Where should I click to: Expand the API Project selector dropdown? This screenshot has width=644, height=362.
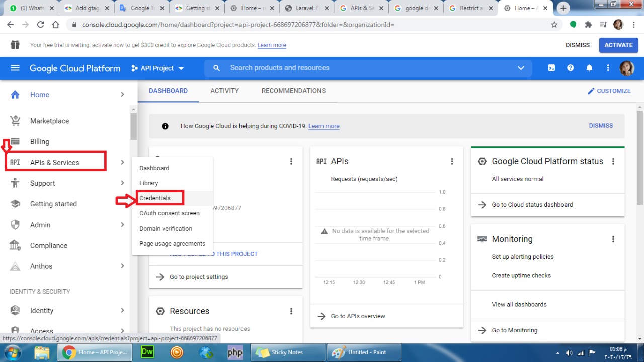[x=157, y=68]
